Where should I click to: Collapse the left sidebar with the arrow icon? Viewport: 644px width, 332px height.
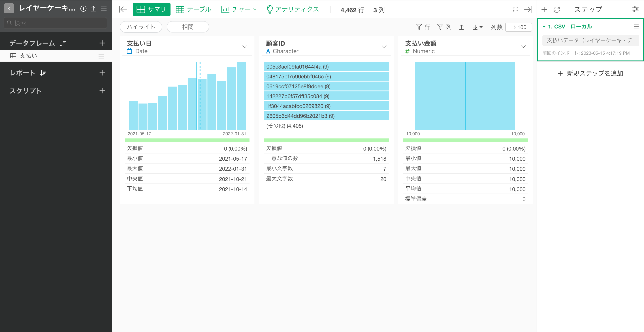click(x=123, y=9)
